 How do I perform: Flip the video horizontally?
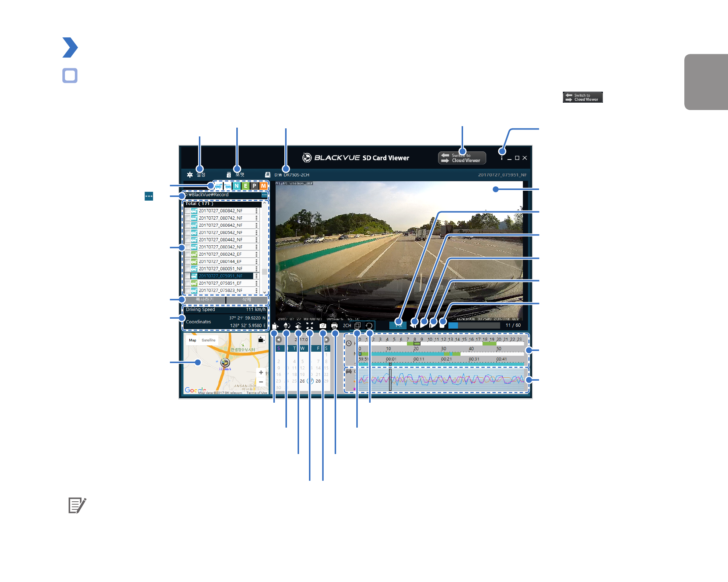tap(298, 326)
